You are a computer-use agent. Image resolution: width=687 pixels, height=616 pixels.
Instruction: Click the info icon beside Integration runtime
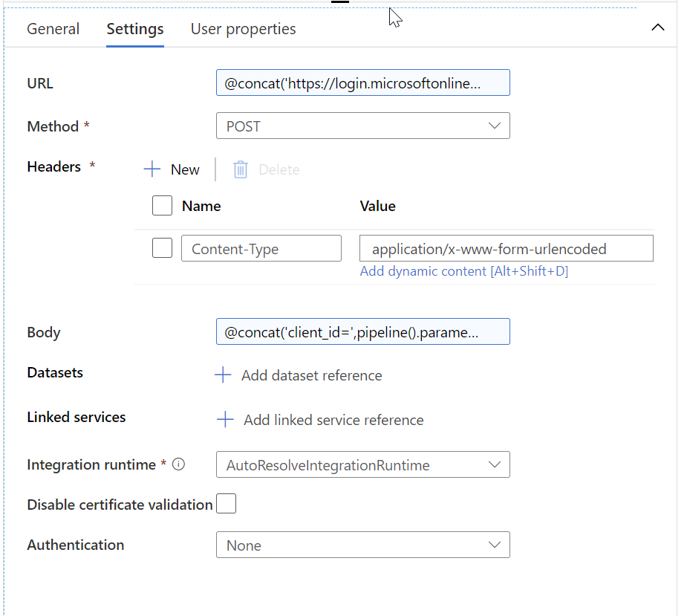click(178, 464)
